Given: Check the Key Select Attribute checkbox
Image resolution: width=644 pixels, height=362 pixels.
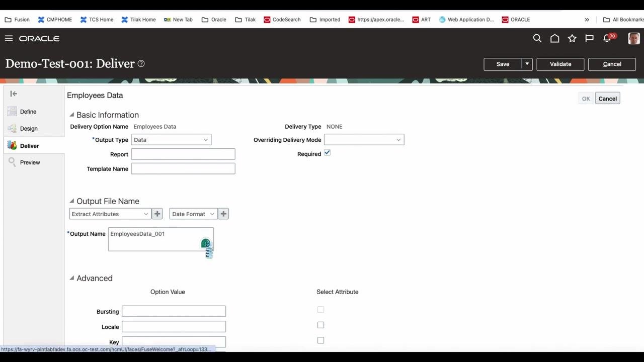Looking at the screenshot, I should click(x=320, y=340).
